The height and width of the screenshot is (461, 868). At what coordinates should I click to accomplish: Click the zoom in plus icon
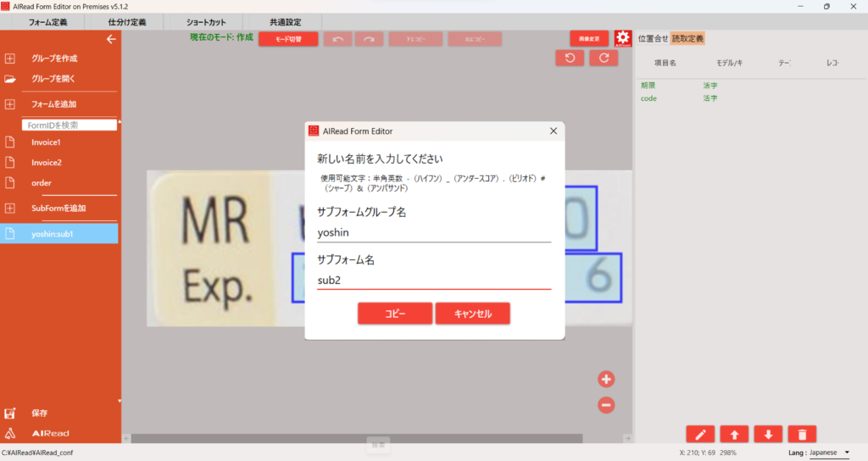606,379
